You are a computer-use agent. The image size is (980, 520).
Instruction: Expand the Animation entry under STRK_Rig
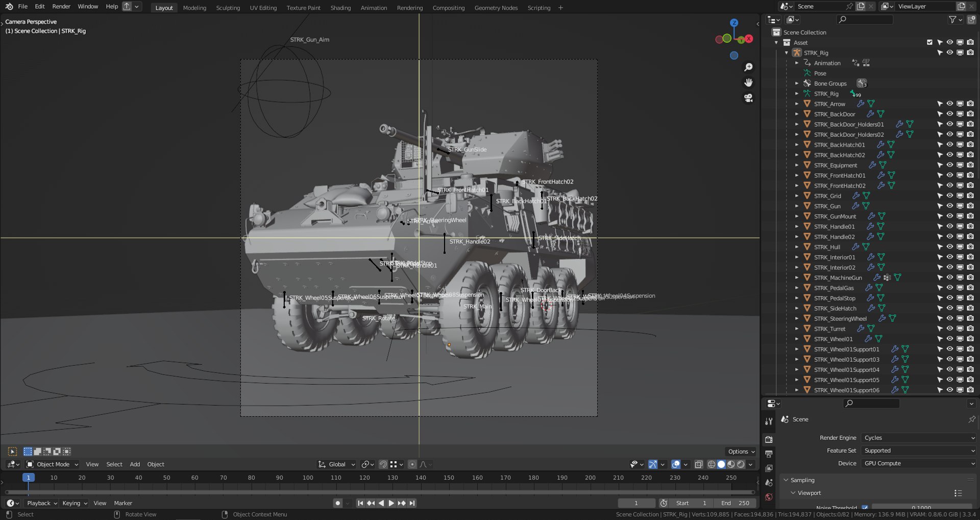[797, 63]
